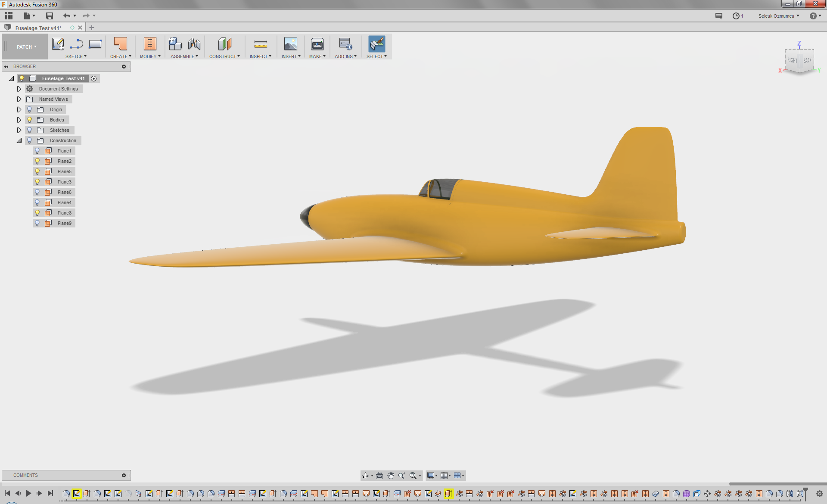Click the Insert image icon
827x504 pixels.
290,44
